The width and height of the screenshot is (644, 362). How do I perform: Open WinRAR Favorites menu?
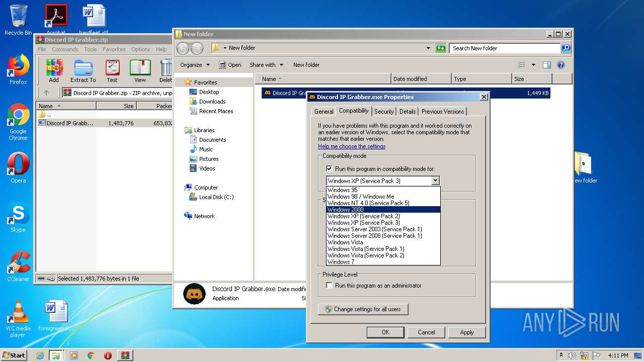(114, 49)
